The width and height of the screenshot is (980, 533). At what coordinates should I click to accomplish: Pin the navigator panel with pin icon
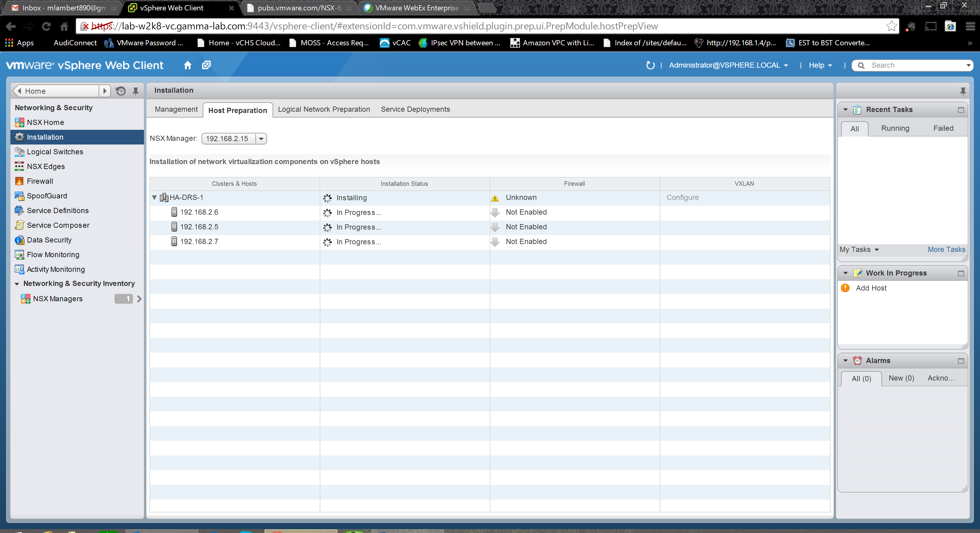[135, 91]
